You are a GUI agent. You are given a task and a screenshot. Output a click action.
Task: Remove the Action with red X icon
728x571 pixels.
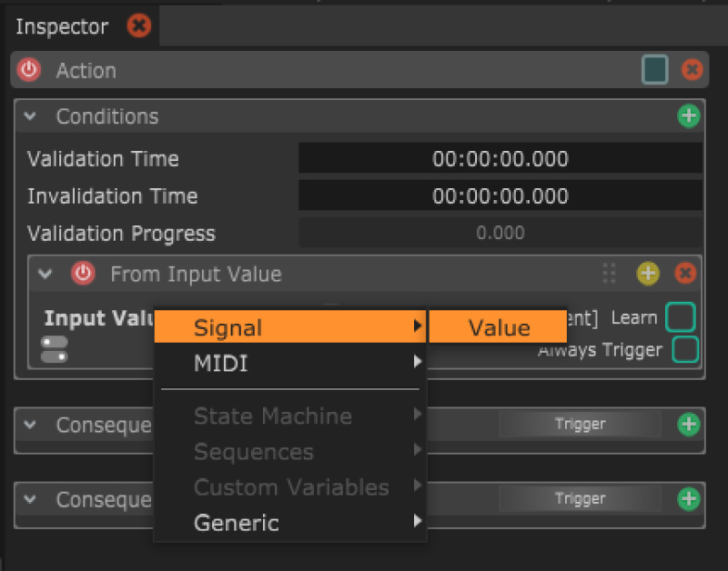(x=693, y=70)
